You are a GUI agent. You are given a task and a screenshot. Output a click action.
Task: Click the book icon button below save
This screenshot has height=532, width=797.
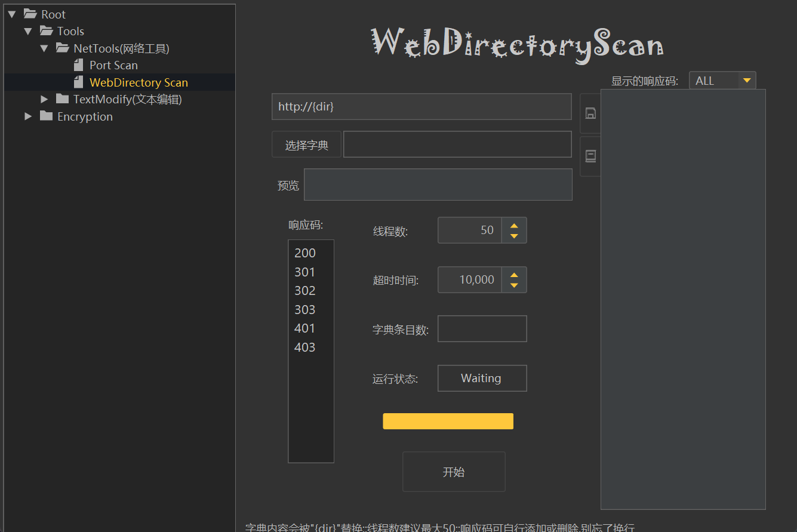(590, 156)
